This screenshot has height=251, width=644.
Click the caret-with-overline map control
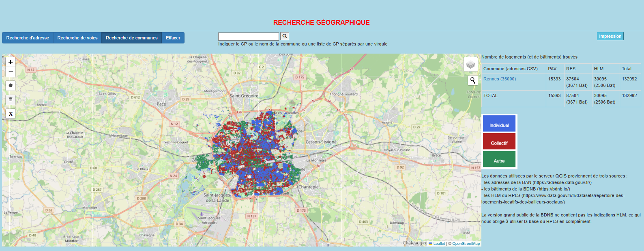(11, 114)
